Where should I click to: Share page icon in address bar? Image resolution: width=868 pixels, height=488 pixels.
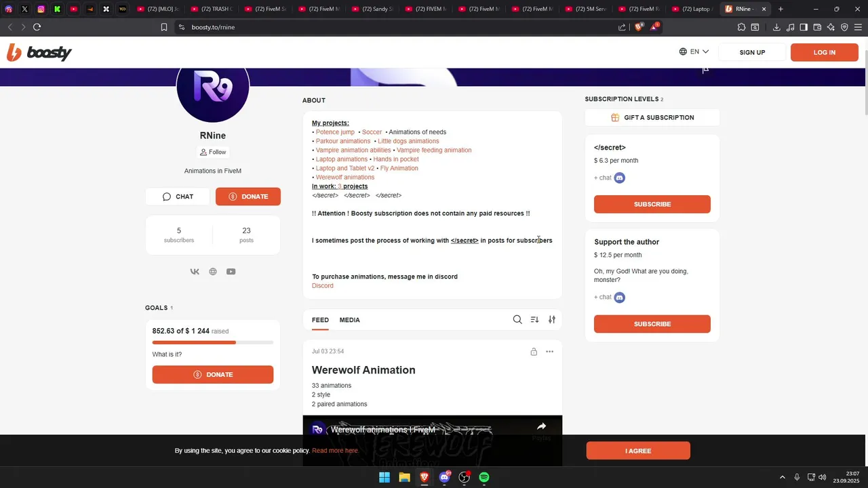[x=622, y=27]
